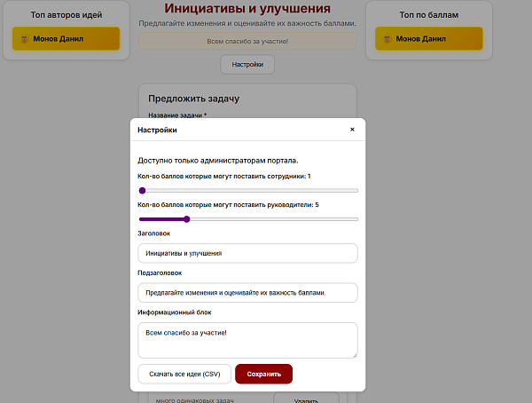532x403 pixels.
Task: Focus the Заголовок input field
Action: tap(247, 253)
